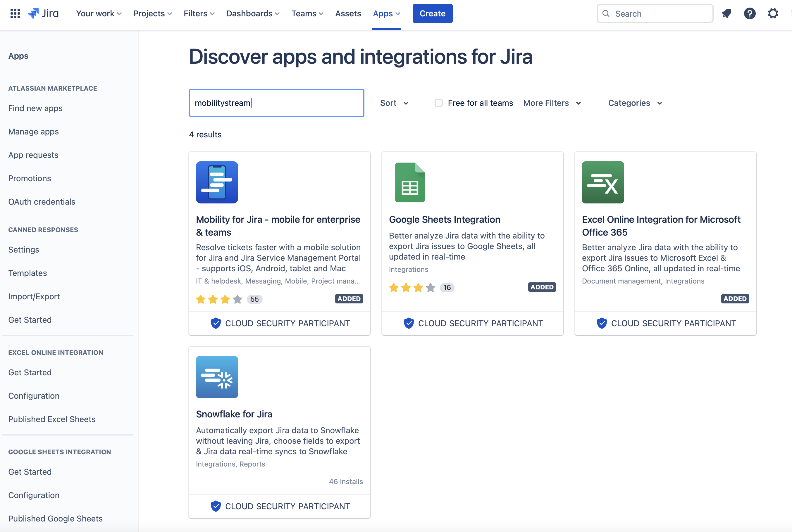Expand the Sort dropdown
792x532 pixels.
(x=394, y=103)
